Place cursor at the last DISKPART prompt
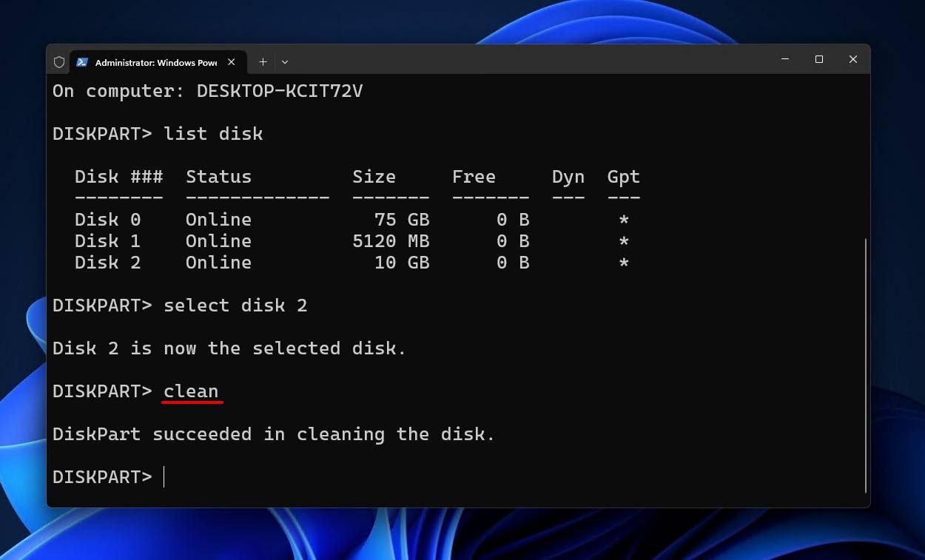The image size is (925, 560). click(x=164, y=477)
